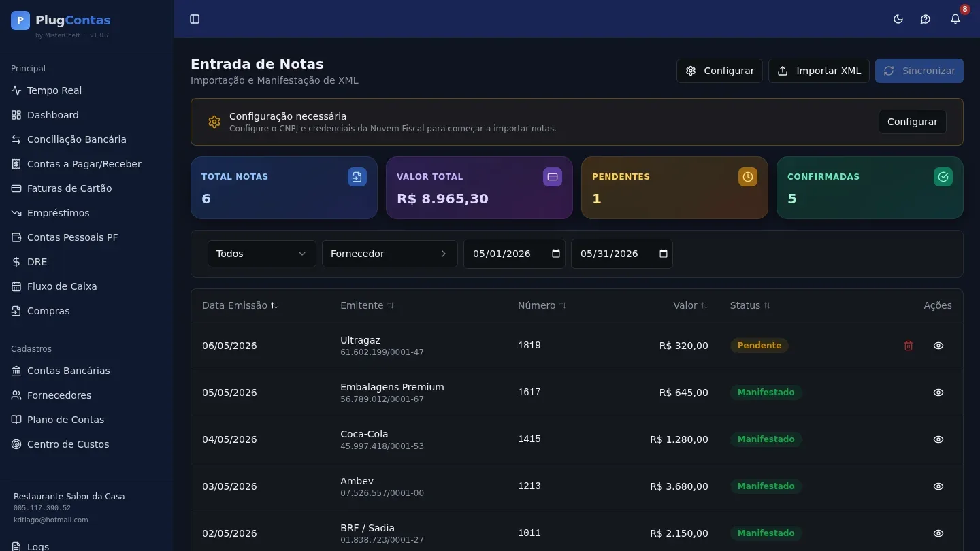View the BRF / Sadia note details
Image resolution: width=980 pixels, height=551 pixels.
pos(938,533)
